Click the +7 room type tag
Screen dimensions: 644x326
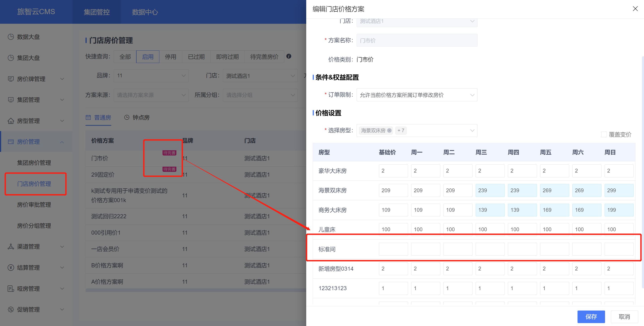401,130
